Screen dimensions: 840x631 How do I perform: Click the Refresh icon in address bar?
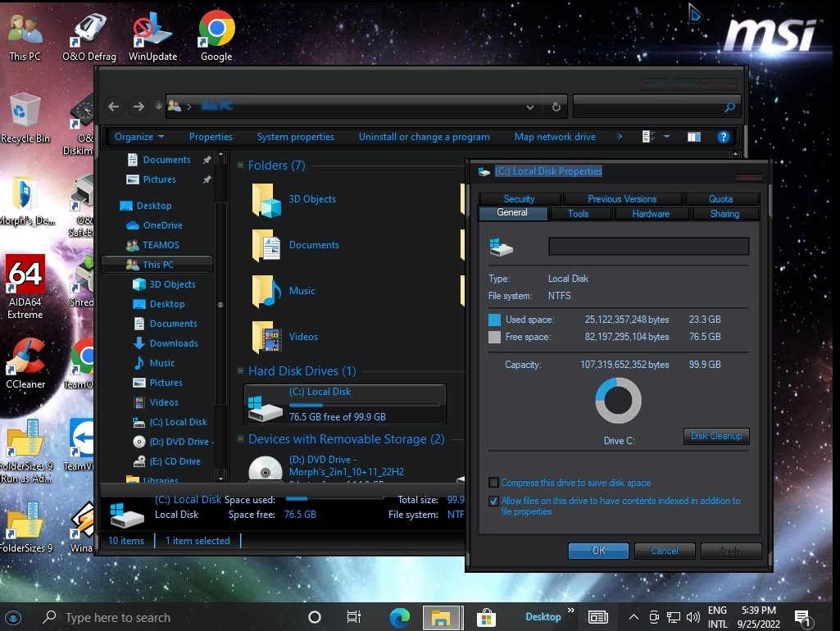tap(556, 107)
